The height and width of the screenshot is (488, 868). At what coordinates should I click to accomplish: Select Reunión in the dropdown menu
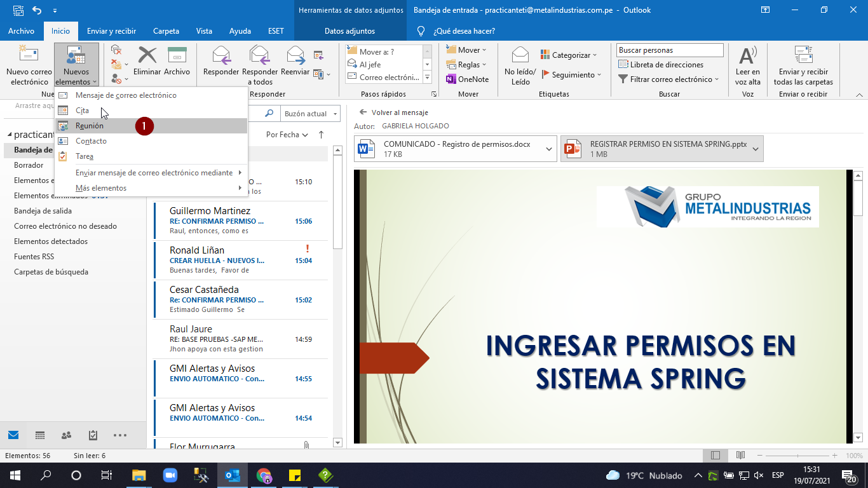[151, 126]
